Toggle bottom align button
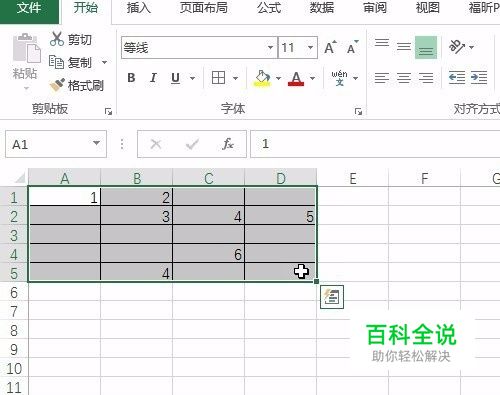The image size is (500, 395). point(426,47)
